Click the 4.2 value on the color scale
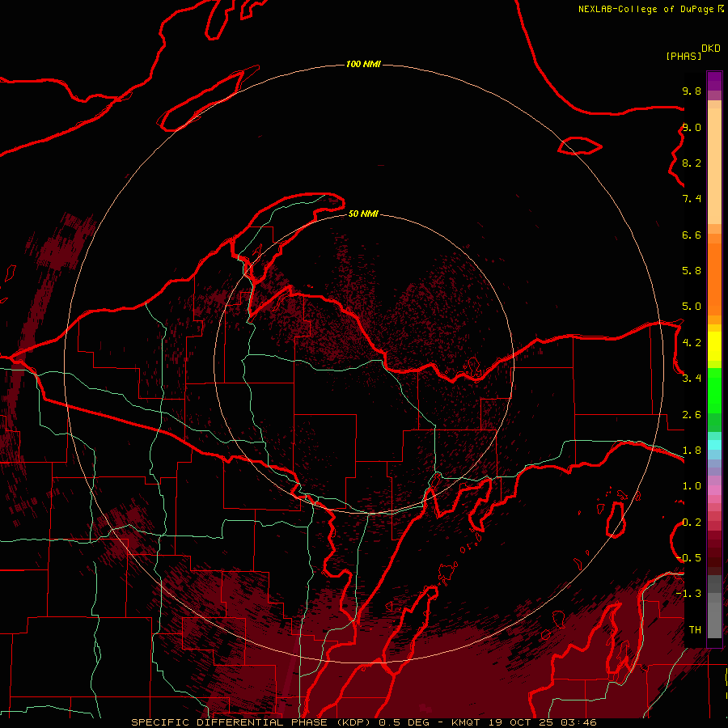This screenshot has width=728, height=728. pyautogui.click(x=692, y=343)
